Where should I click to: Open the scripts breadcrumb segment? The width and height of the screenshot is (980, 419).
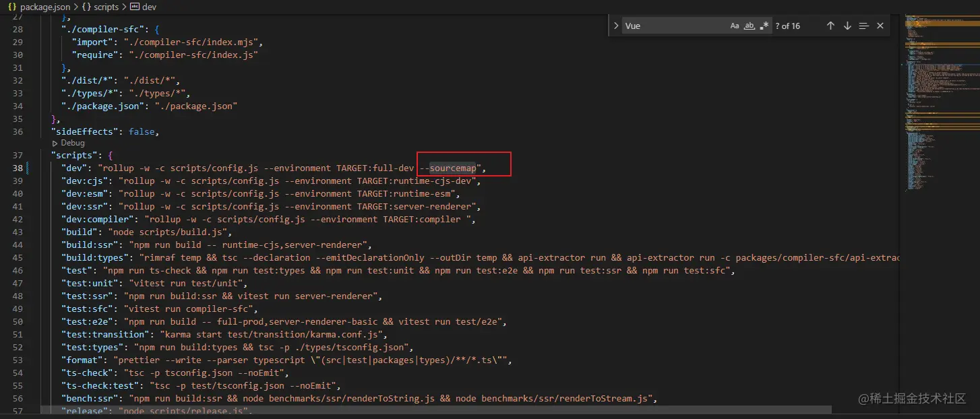point(106,7)
